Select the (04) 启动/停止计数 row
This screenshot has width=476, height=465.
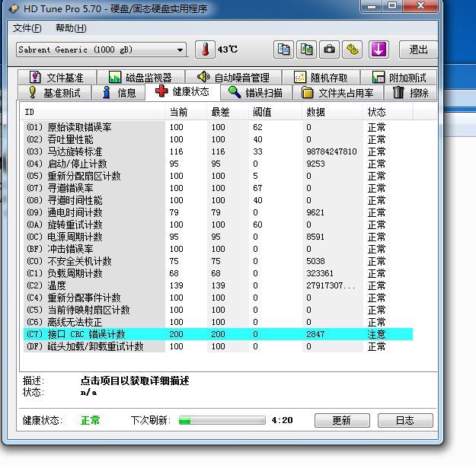218,164
